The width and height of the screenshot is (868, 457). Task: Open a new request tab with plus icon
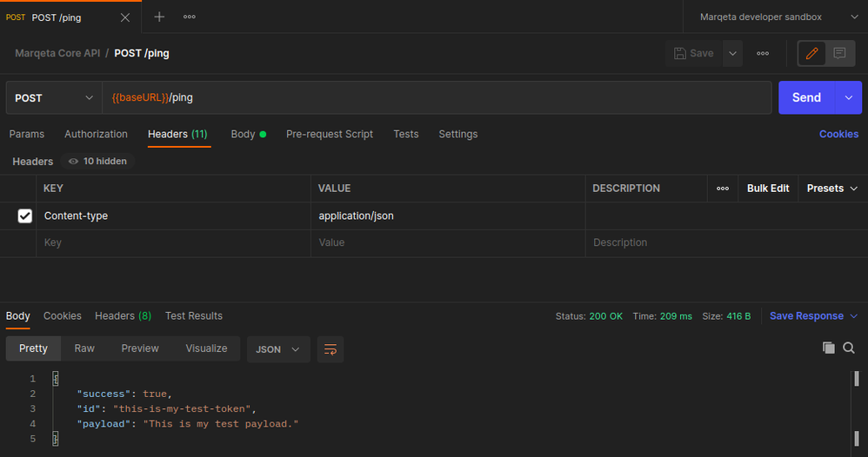(x=159, y=17)
